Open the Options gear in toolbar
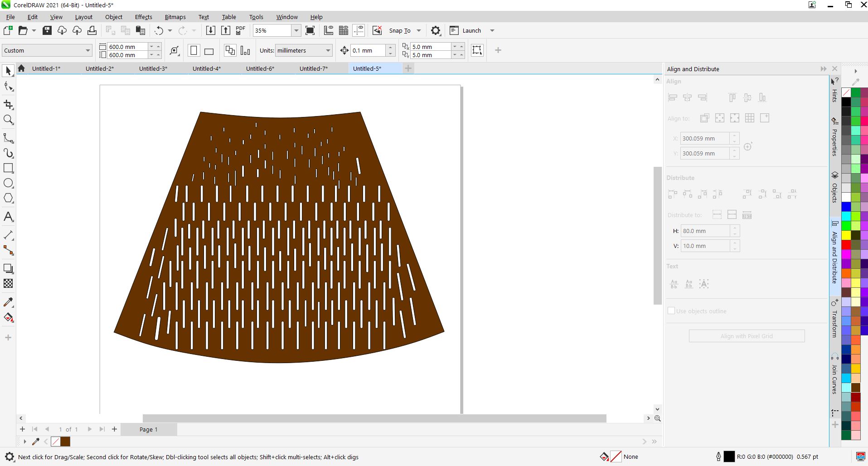Screen dimensions: 868x466 pyautogui.click(x=435, y=30)
